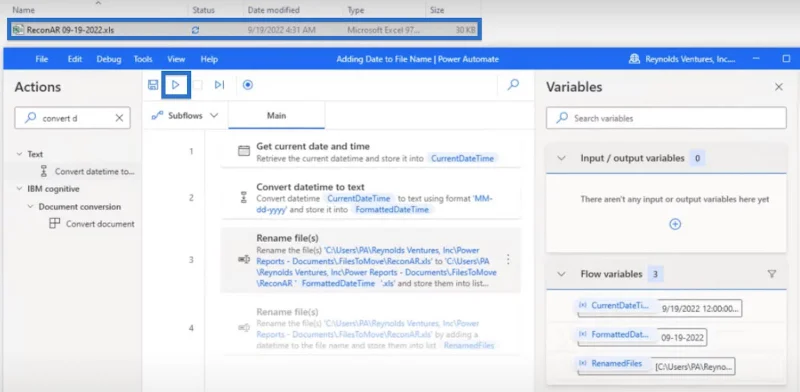
Task: Select the CurrentDateTime flow variable
Action: tap(616, 306)
